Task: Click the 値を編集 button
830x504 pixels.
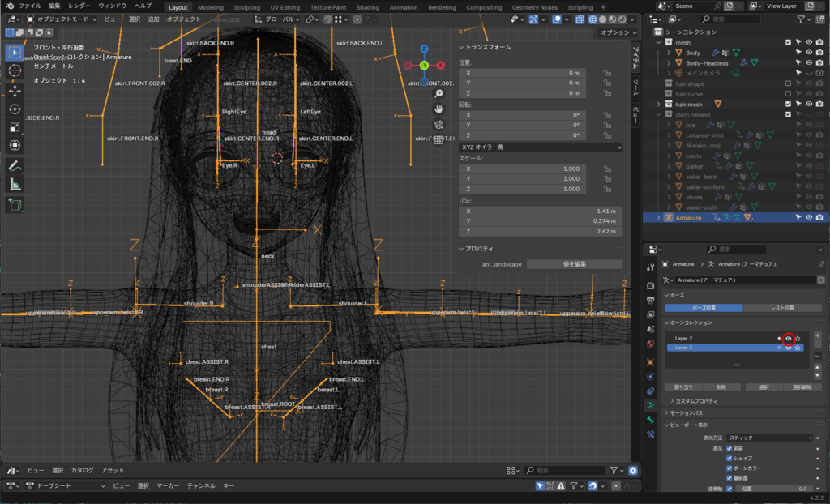Action: (574, 264)
